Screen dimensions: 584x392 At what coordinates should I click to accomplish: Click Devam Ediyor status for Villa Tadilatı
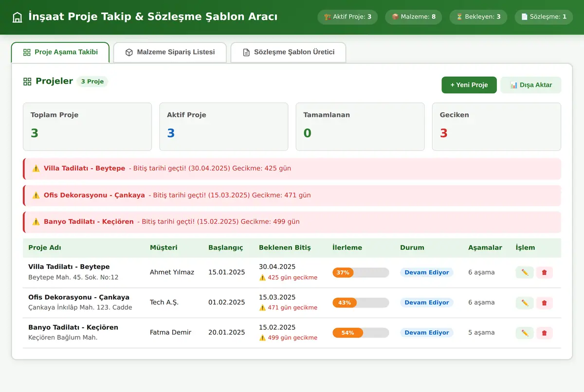pyautogui.click(x=427, y=272)
